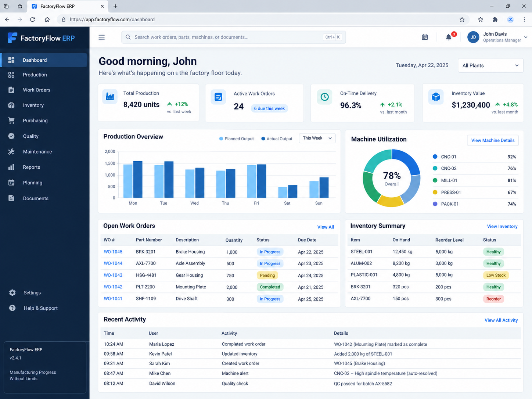Screen dimensions: 532x399
Task: Open the calendar icon in header
Action: point(425,37)
